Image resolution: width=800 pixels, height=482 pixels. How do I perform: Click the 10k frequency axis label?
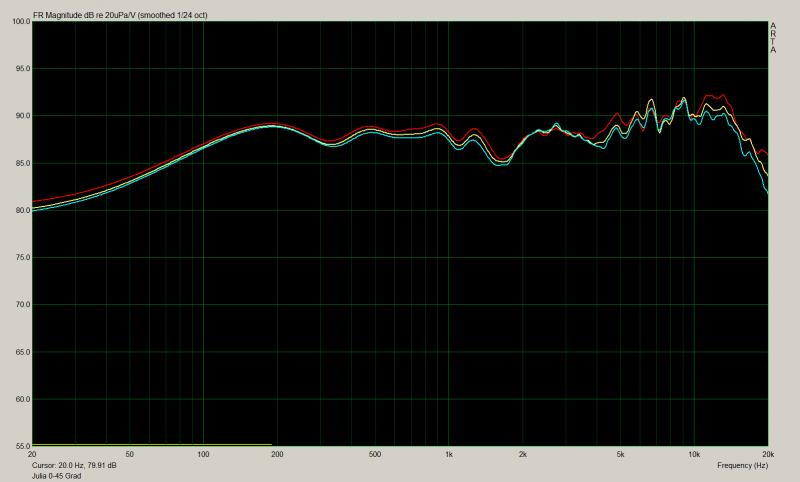pyautogui.click(x=694, y=454)
